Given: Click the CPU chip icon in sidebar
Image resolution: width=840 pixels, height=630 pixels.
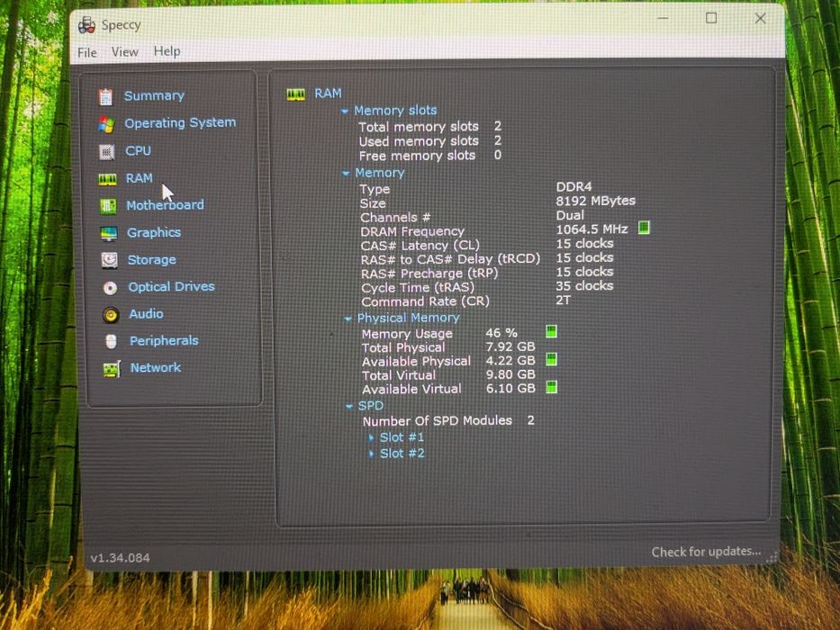Looking at the screenshot, I should (x=106, y=152).
